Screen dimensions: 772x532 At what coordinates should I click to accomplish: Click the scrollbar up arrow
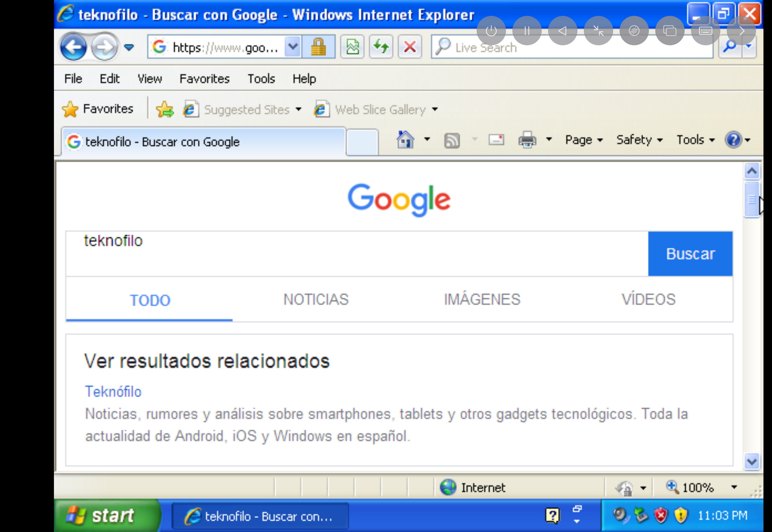[751, 171]
